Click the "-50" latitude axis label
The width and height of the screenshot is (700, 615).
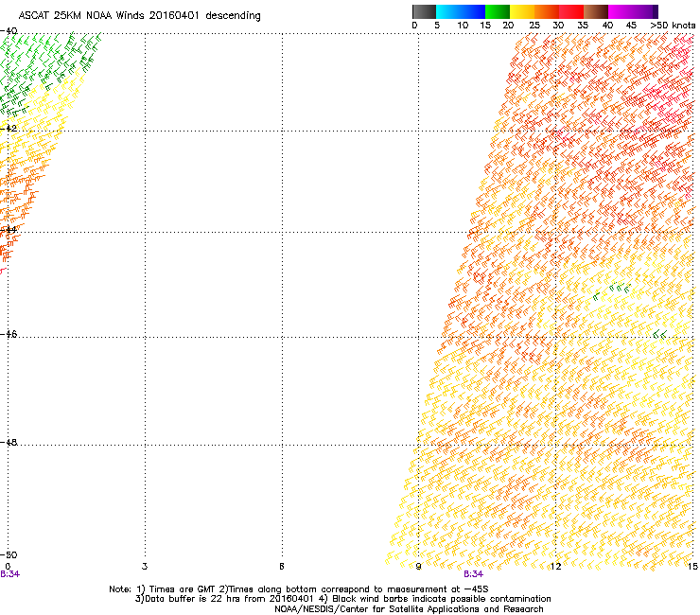click(9, 554)
